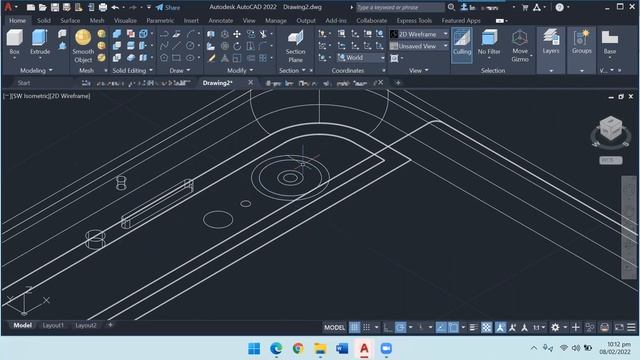Click the WCS label below the ViewCube
Viewport: 640px width, 360px height.
click(611, 160)
